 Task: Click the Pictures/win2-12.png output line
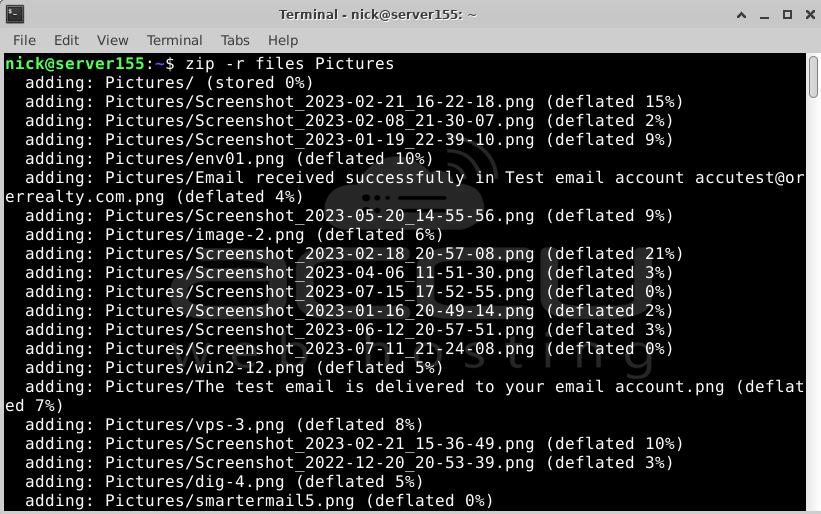point(234,367)
